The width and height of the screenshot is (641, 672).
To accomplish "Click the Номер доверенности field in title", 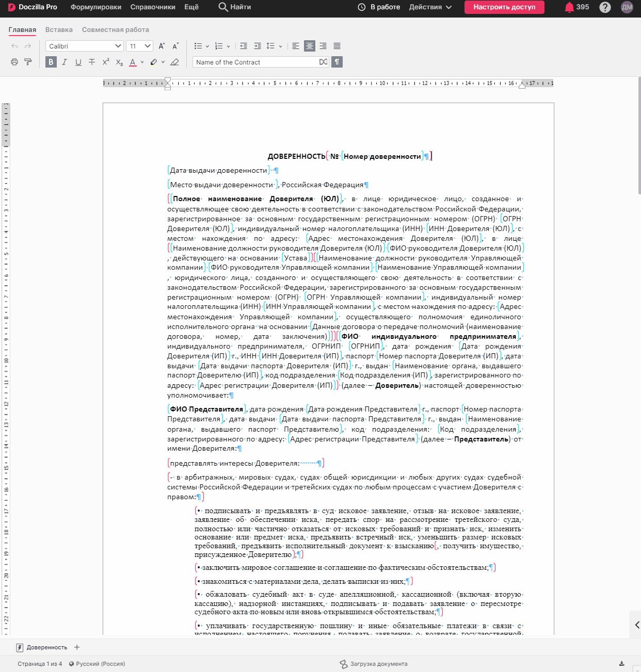I will pos(382,156).
